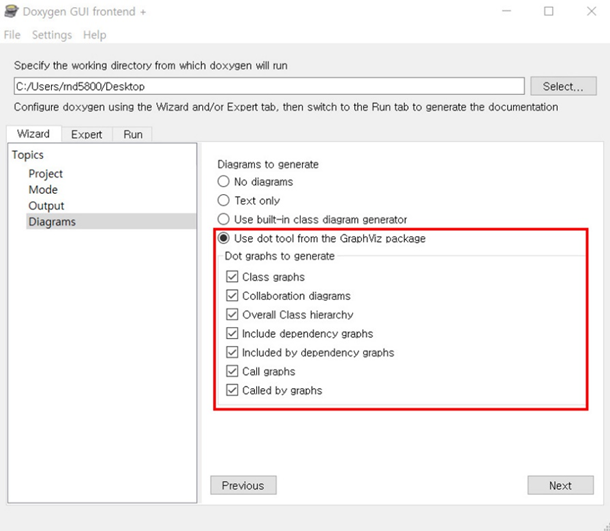Click the working directory path field
This screenshot has height=531, width=610.
(269, 86)
